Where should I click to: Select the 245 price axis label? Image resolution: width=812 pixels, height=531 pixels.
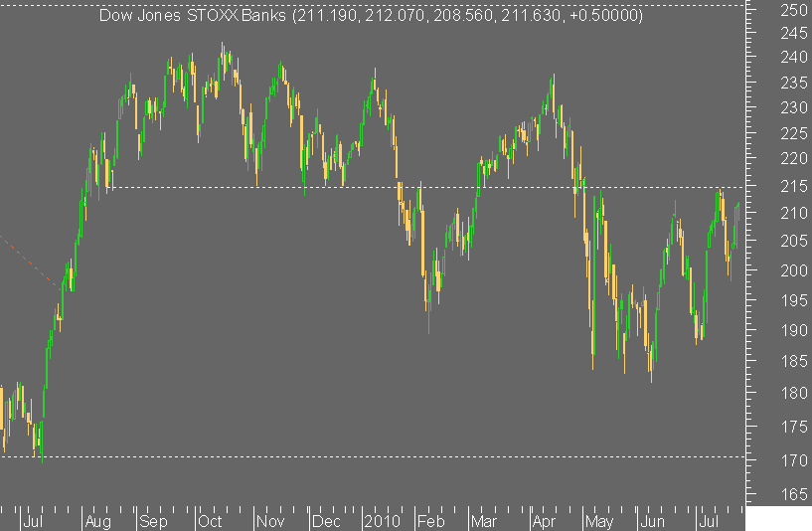click(793, 33)
